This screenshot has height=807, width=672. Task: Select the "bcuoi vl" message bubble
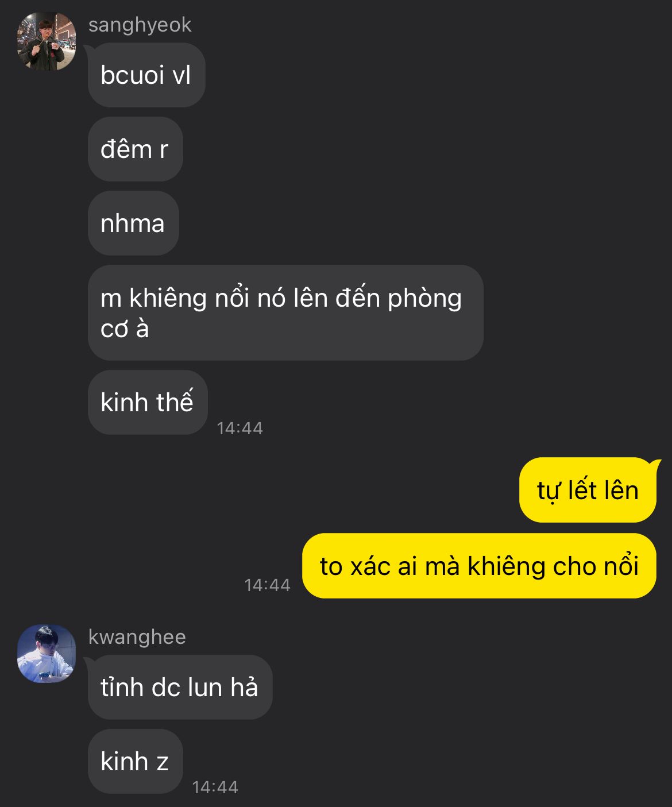click(146, 75)
